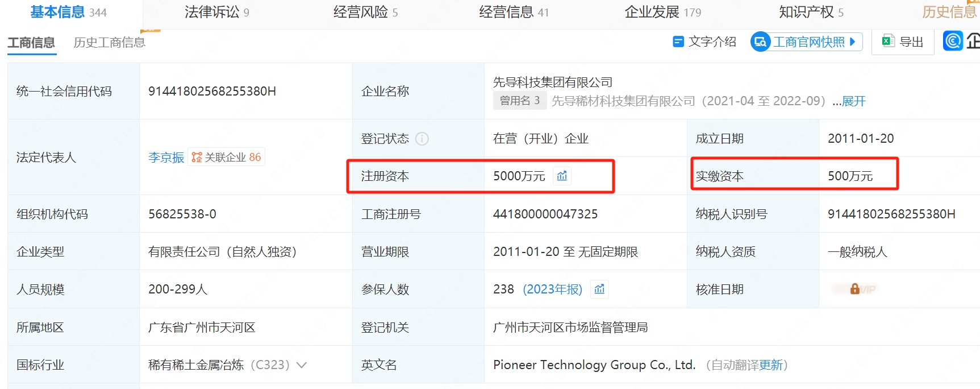View 关联企业 86 related companies
This screenshot has height=389, width=980.
coord(226,157)
